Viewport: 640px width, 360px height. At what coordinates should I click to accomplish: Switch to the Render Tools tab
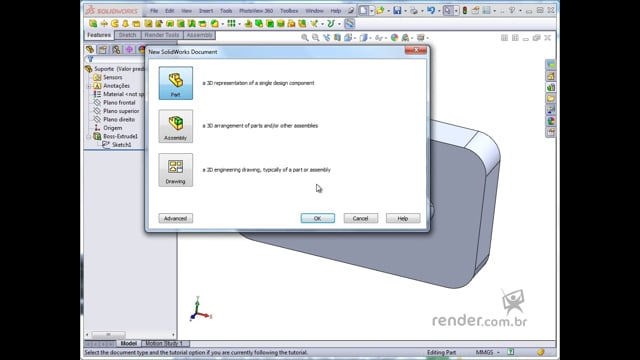click(162, 35)
